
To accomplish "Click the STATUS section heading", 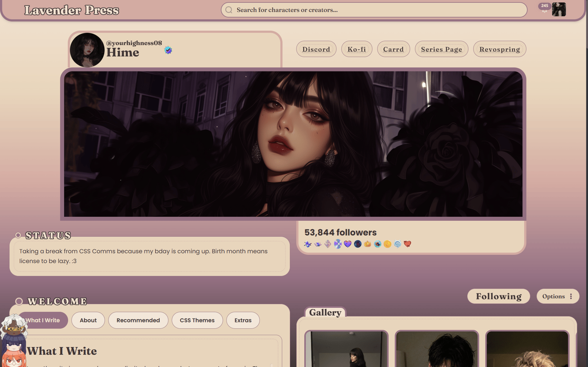I will 48,235.
